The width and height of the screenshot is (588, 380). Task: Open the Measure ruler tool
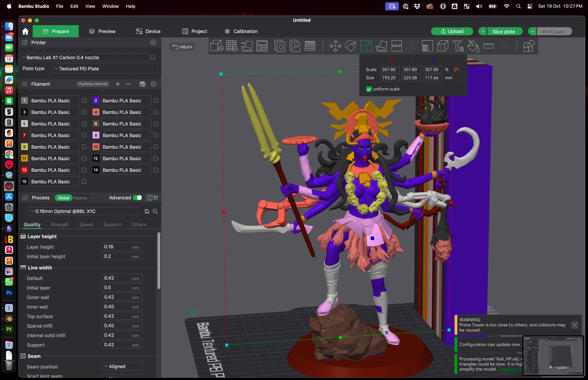488,46
